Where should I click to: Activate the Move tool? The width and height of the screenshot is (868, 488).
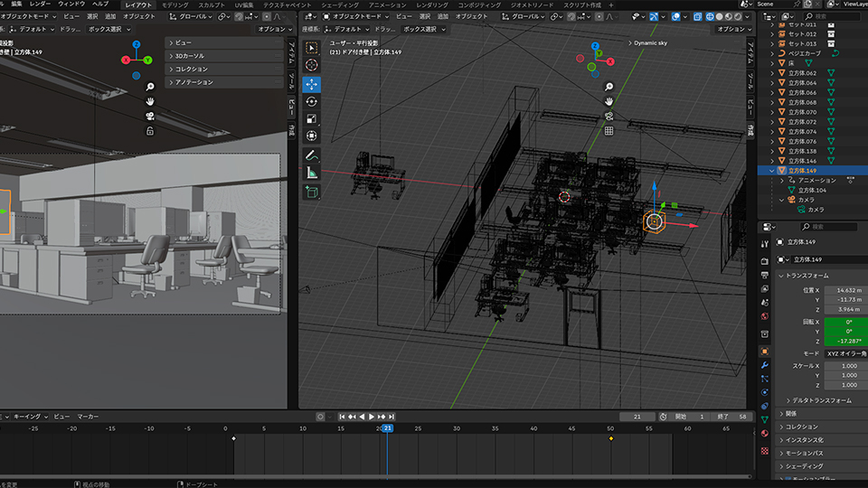[312, 84]
